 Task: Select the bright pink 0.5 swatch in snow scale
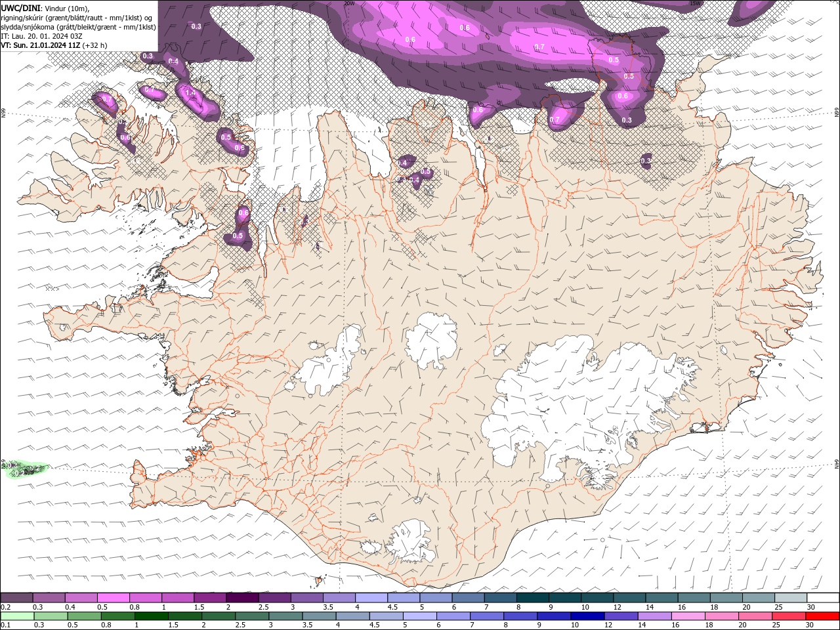point(113,598)
